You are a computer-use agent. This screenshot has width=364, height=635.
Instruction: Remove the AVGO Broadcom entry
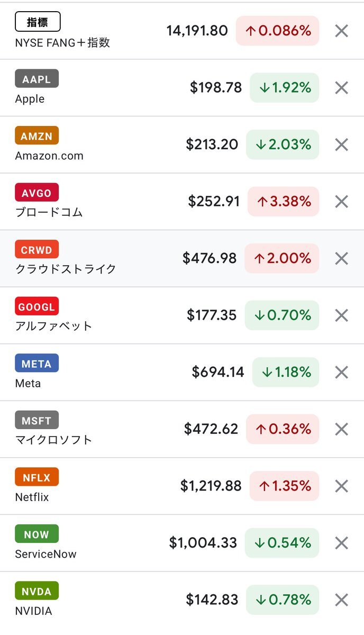point(342,202)
